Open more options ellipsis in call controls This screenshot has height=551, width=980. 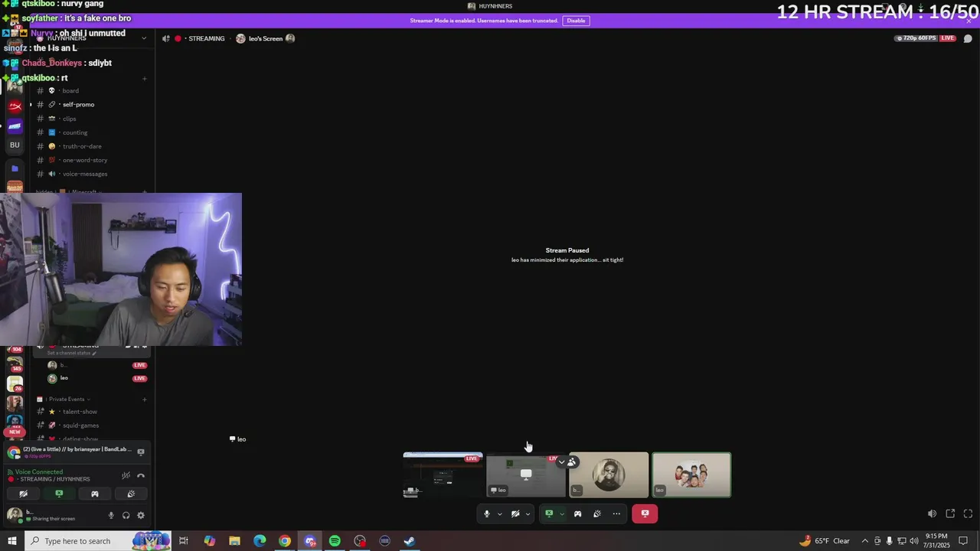tap(616, 514)
